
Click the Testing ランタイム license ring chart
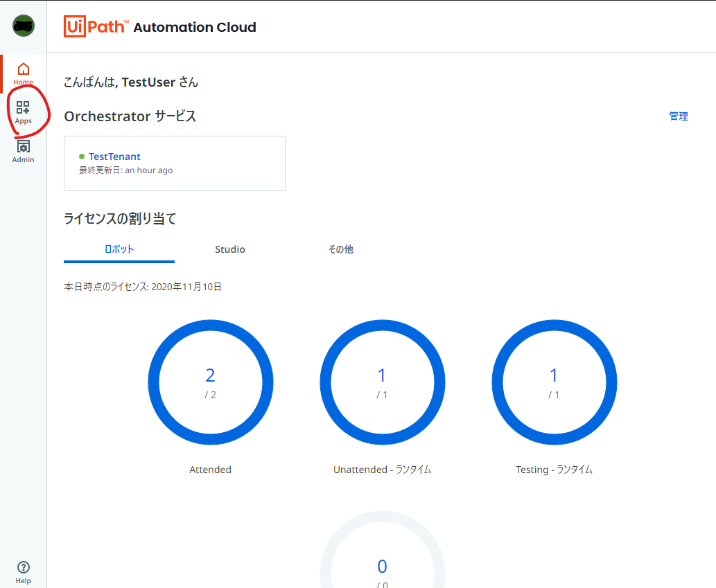(555, 382)
